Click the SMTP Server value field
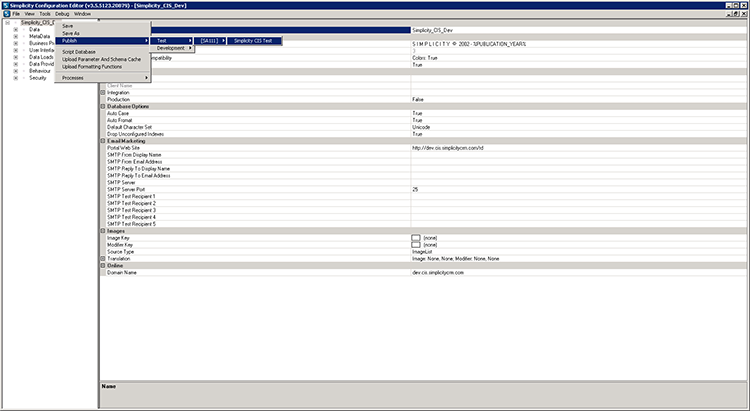Viewport: 750px width, 411px height. [578, 182]
